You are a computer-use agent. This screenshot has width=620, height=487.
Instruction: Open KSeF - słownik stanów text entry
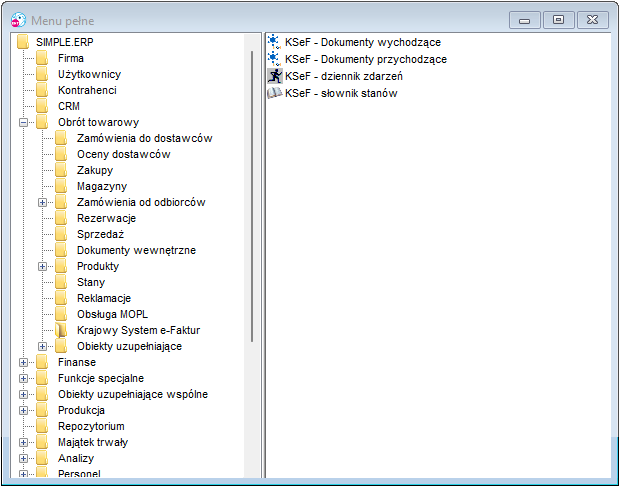click(341, 93)
